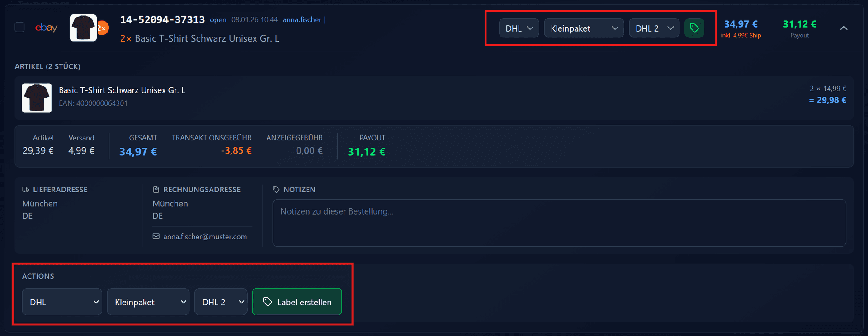
Task: Click the envelope icon beside the email
Action: 156,237
